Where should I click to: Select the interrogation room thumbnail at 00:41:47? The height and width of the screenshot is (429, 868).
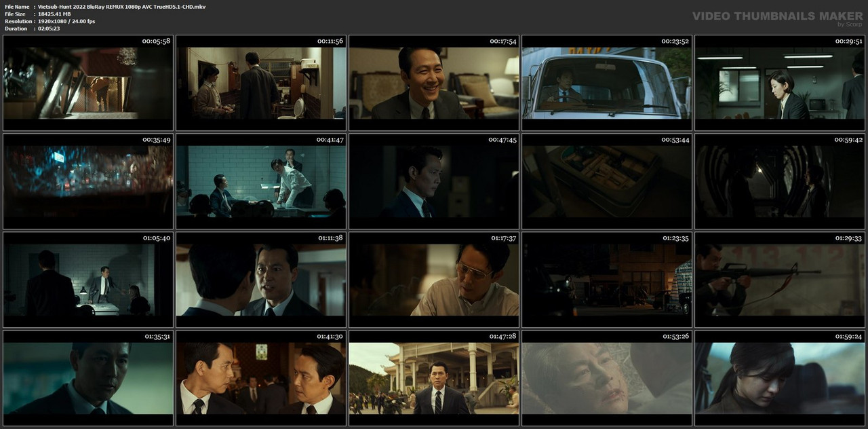261,181
